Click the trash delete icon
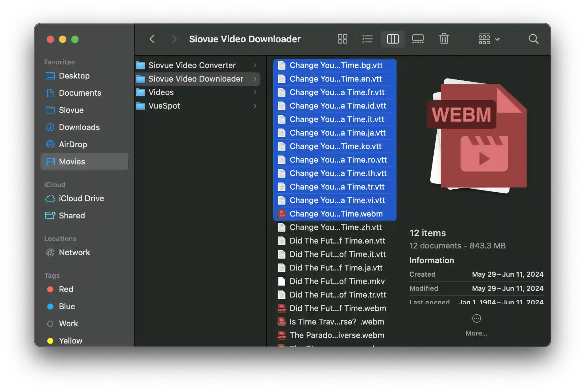 coord(444,39)
